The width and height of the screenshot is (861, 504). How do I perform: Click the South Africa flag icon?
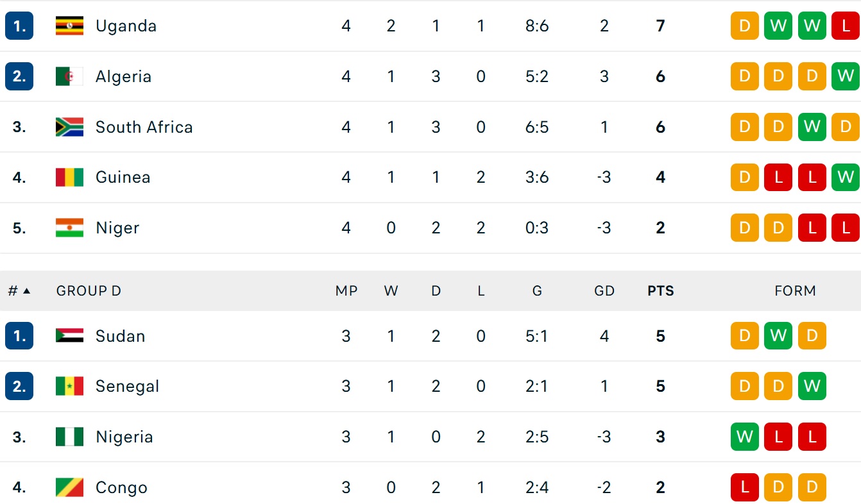(69, 127)
